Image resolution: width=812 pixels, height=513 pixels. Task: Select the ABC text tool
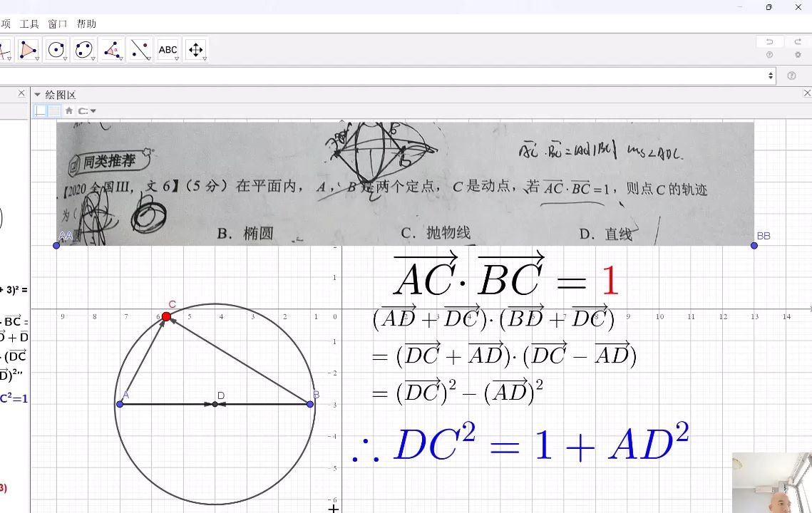[168, 50]
